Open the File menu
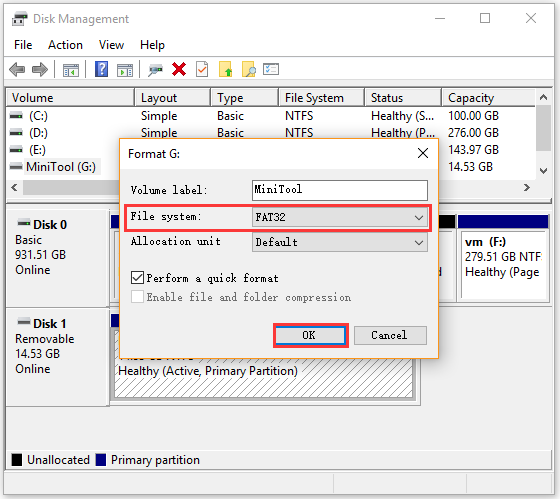Screen dimensions: 560x499 [23, 45]
